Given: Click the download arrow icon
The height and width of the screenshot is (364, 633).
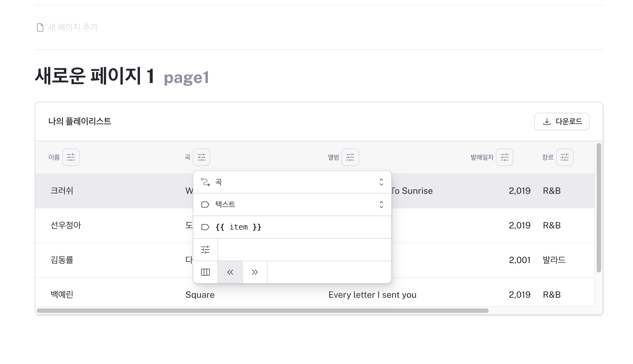Looking at the screenshot, I should click(547, 122).
